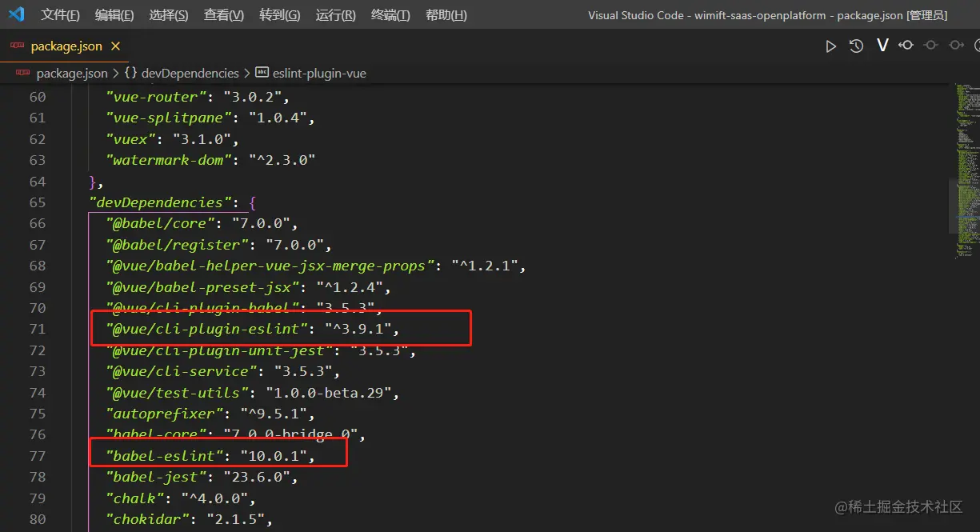Click line number 71 in gutter
The image size is (980, 532).
tap(37, 329)
